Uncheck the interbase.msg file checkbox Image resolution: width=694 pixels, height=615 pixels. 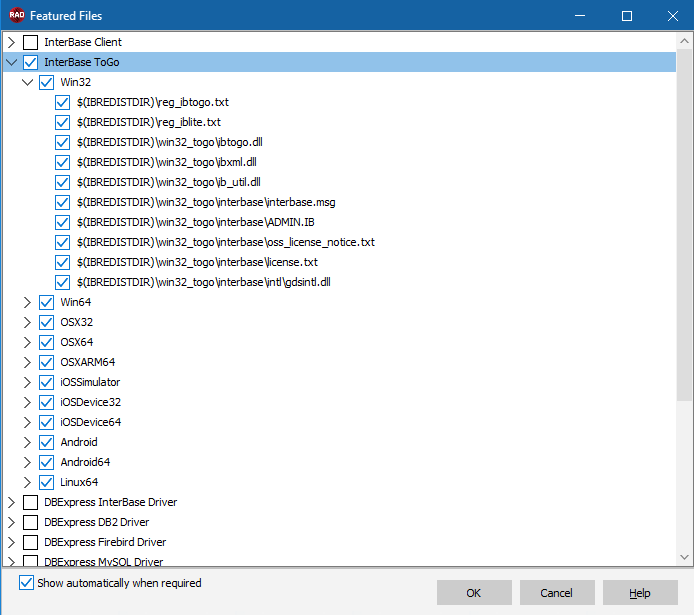pos(62,202)
